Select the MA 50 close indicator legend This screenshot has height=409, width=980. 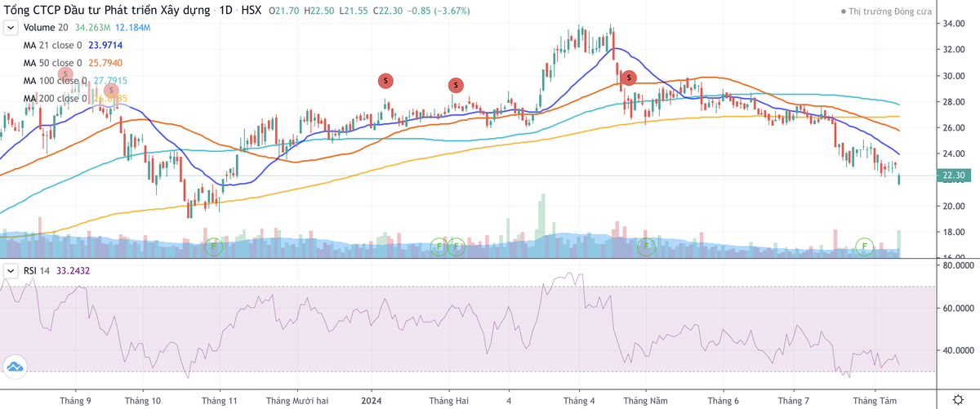(x=52, y=63)
